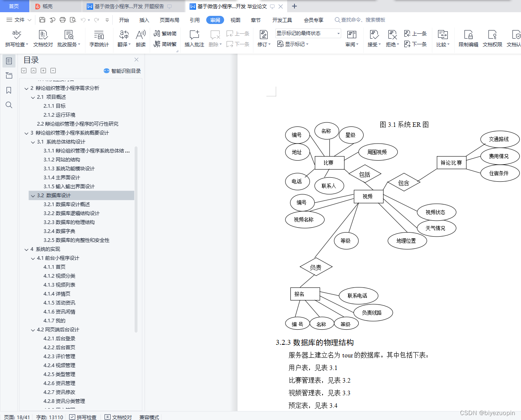Close the table of contents pane
Screen dimensions: 521x420
(x=136, y=59)
